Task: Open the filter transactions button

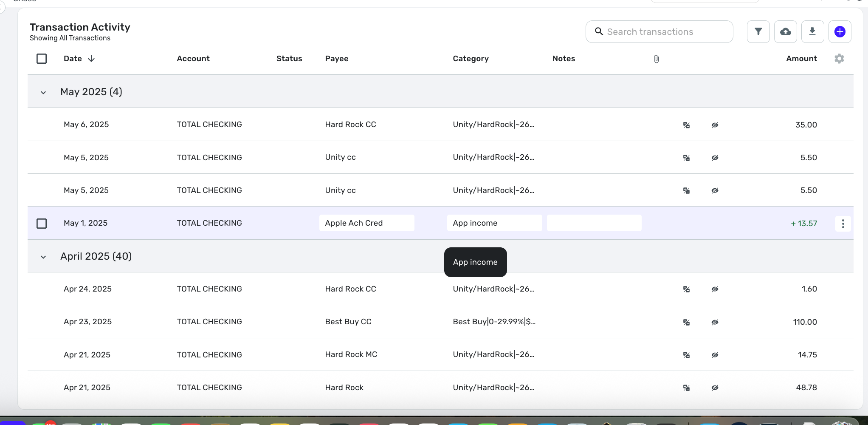Action: coord(758,31)
